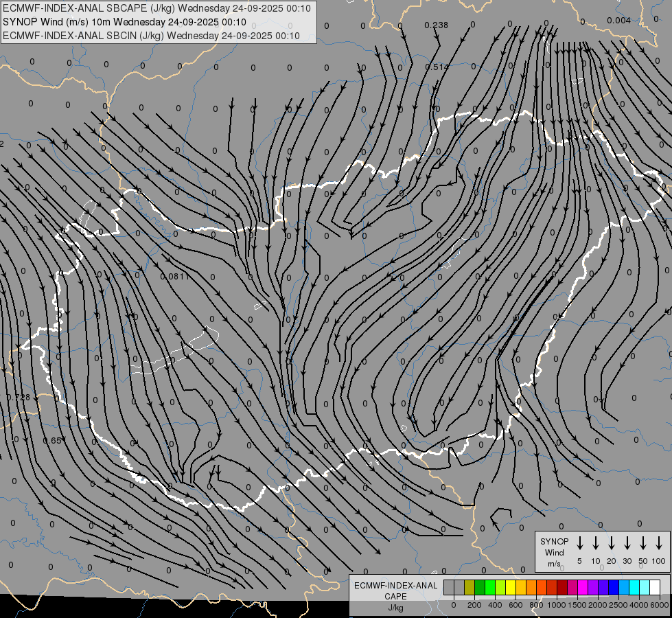Click the 'CAPE' legend label
Viewport: 672px width, 618px height.
395,596
